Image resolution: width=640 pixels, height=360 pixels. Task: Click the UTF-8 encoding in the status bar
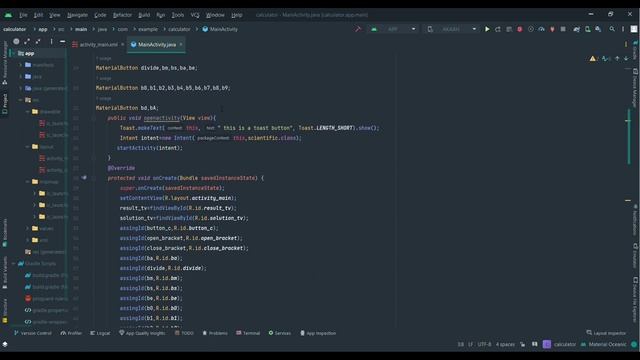point(484,344)
